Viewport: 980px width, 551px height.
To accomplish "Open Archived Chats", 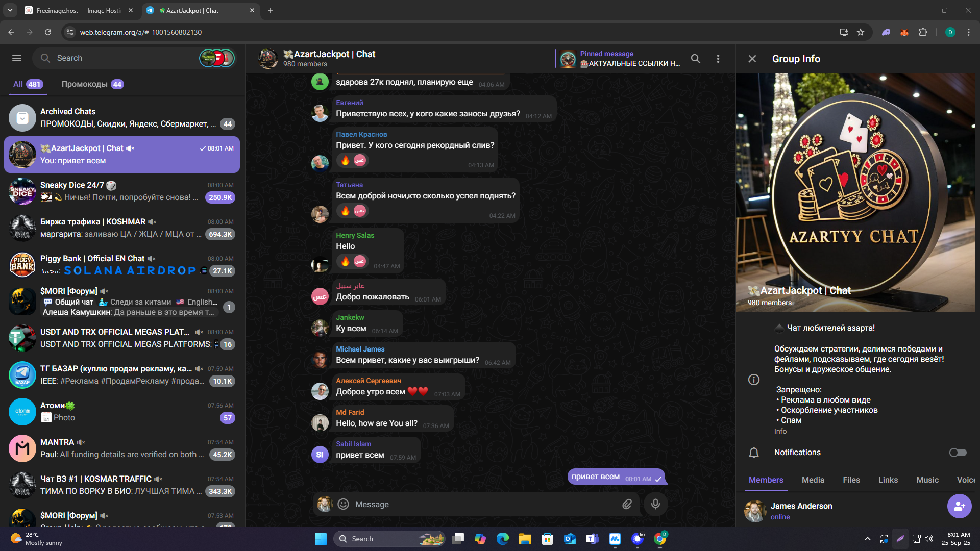I will point(121,118).
